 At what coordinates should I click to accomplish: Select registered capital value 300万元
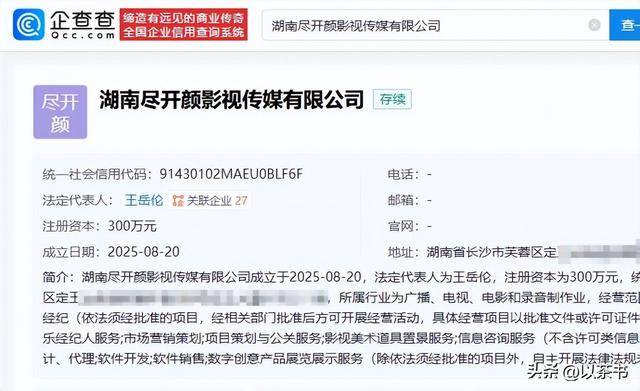(x=132, y=226)
